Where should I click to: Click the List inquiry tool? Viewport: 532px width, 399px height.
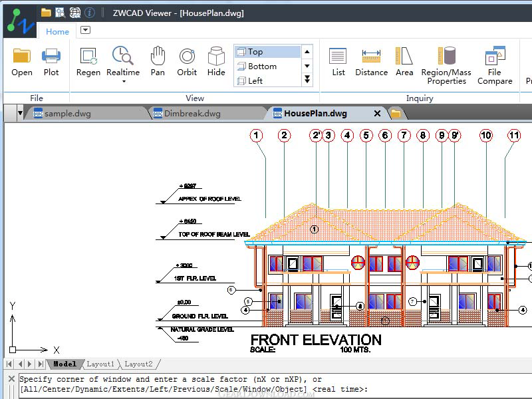[x=338, y=63]
